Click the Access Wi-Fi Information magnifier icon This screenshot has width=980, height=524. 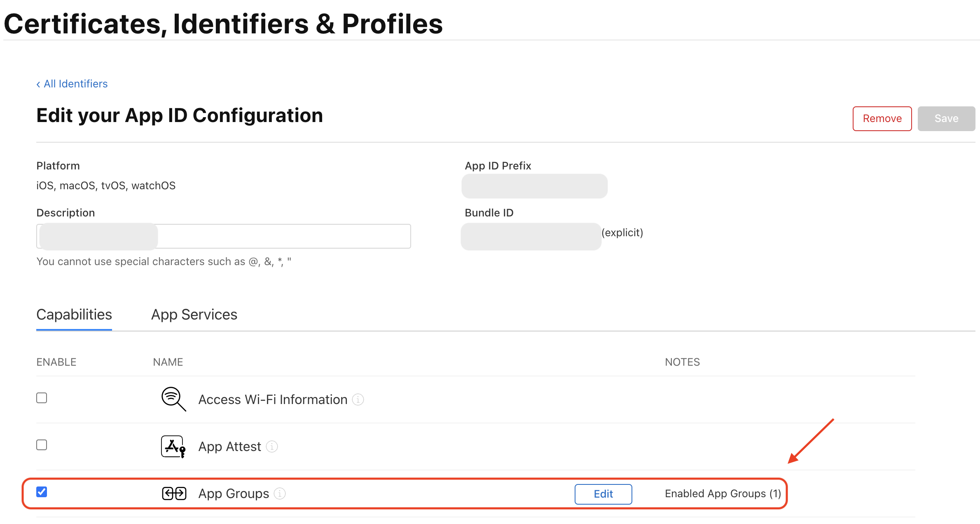(x=173, y=399)
